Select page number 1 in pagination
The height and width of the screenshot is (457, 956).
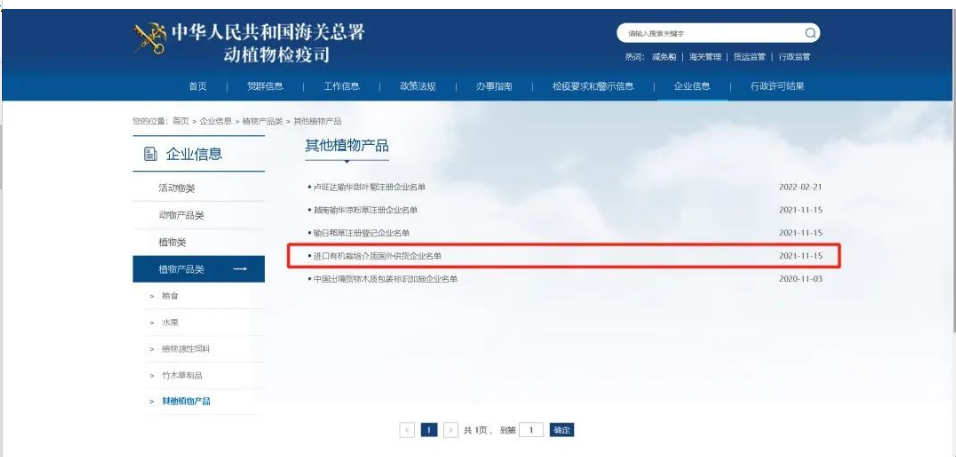click(429, 430)
